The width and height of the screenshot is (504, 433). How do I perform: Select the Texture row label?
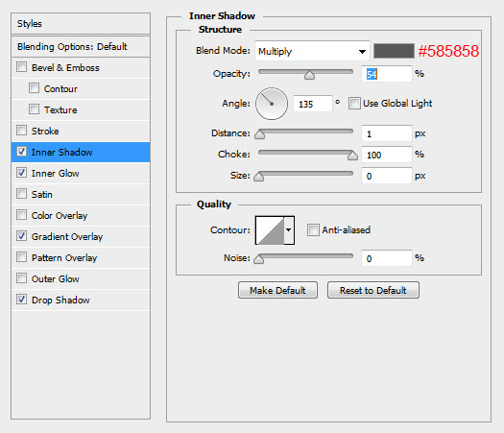coord(60,110)
